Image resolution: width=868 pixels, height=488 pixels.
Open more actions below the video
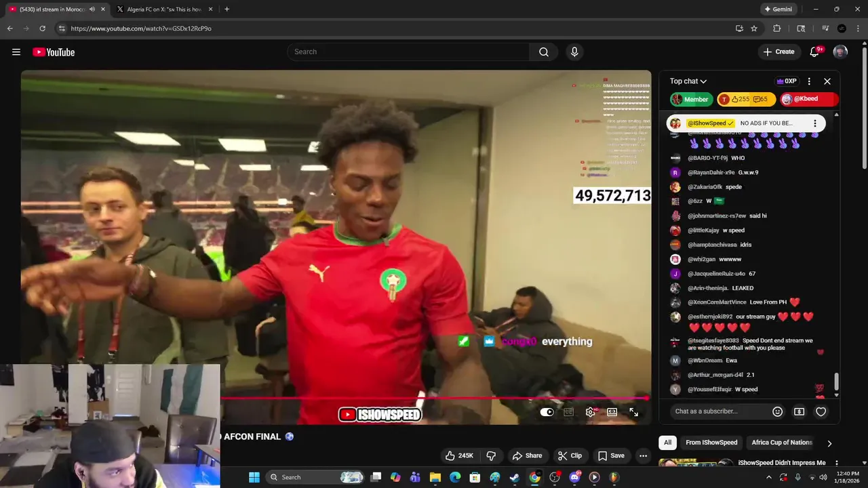point(644,455)
